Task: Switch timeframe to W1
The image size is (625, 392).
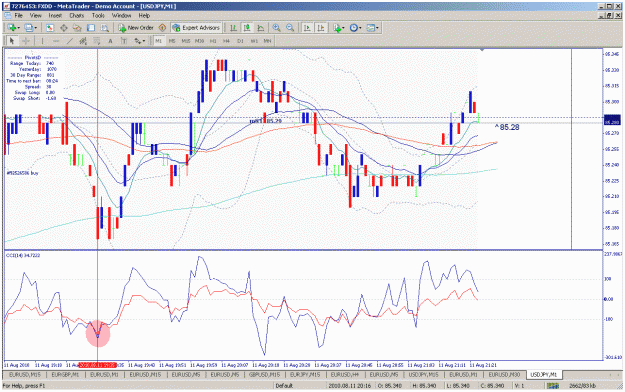Action: pos(254,41)
